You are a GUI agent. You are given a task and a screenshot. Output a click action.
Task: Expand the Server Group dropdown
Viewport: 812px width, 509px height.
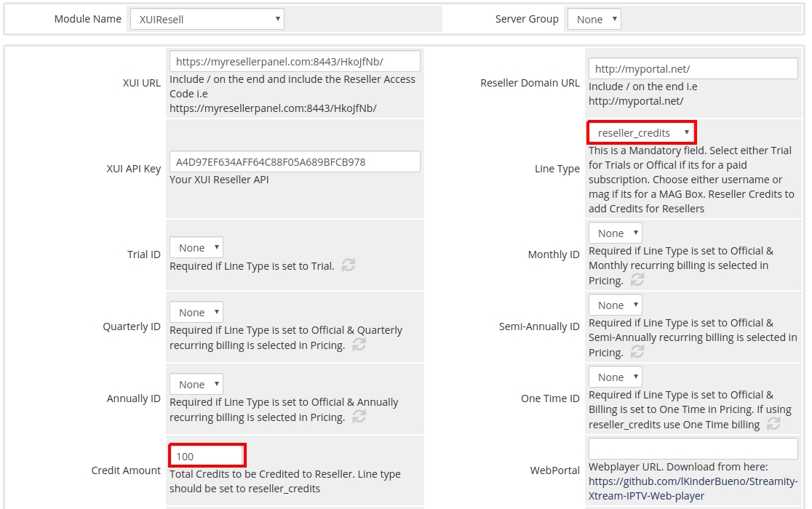point(594,20)
